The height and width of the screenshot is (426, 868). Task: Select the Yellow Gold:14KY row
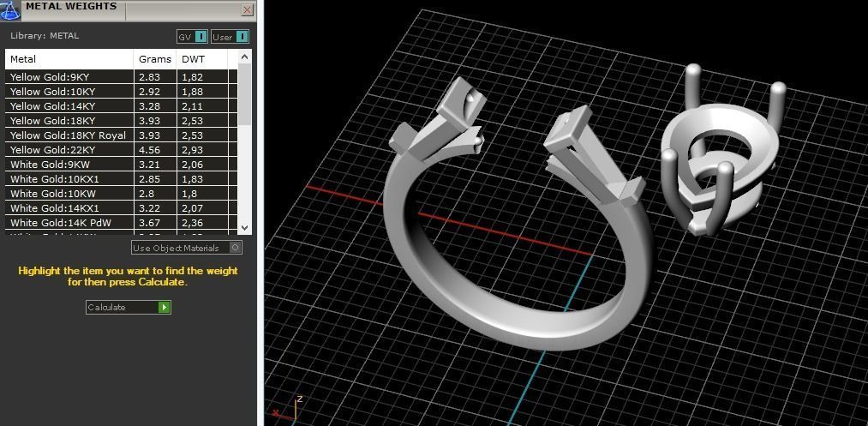[x=122, y=105]
